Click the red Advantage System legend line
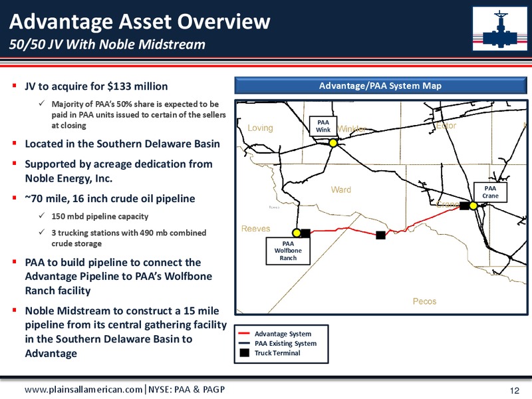The image size is (532, 399). pyautogui.click(x=244, y=334)
